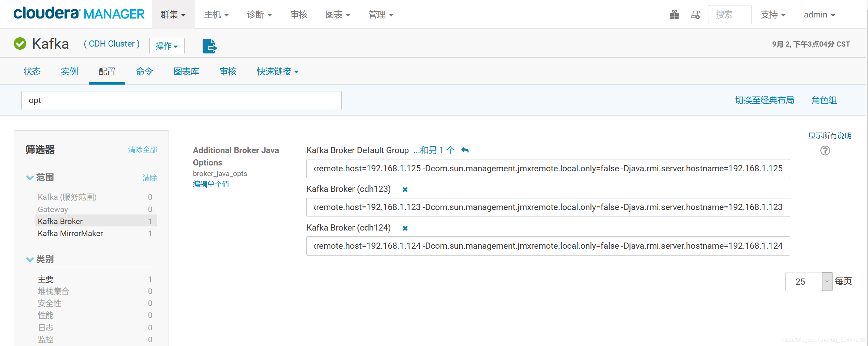The height and width of the screenshot is (346, 868).
Task: Open the 群集 menu
Action: [173, 14]
